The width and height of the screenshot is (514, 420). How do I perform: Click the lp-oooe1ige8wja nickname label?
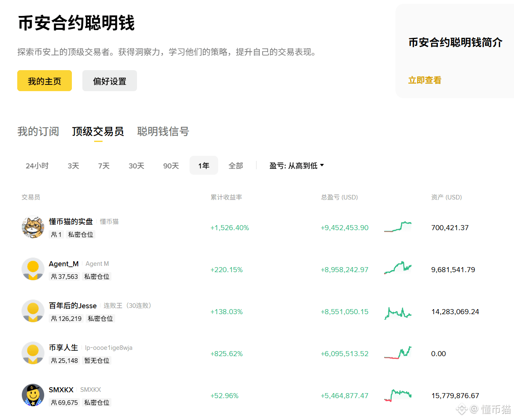[x=108, y=348]
